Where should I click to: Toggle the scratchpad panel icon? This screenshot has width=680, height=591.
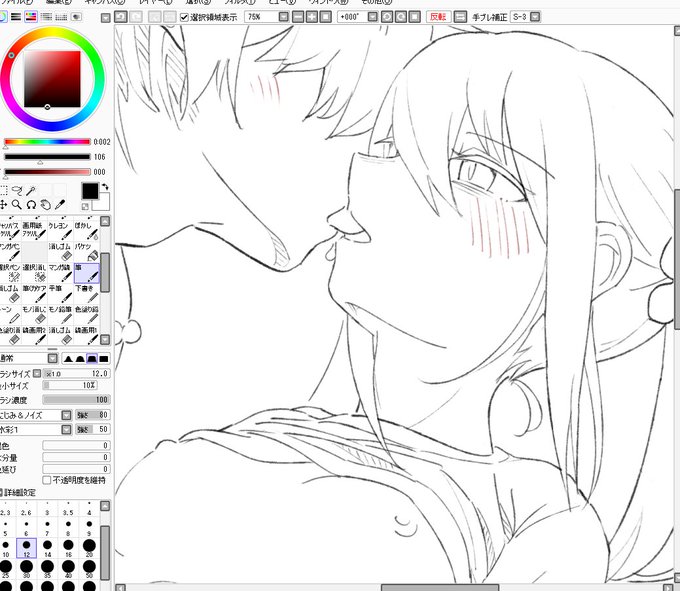[x=76, y=17]
